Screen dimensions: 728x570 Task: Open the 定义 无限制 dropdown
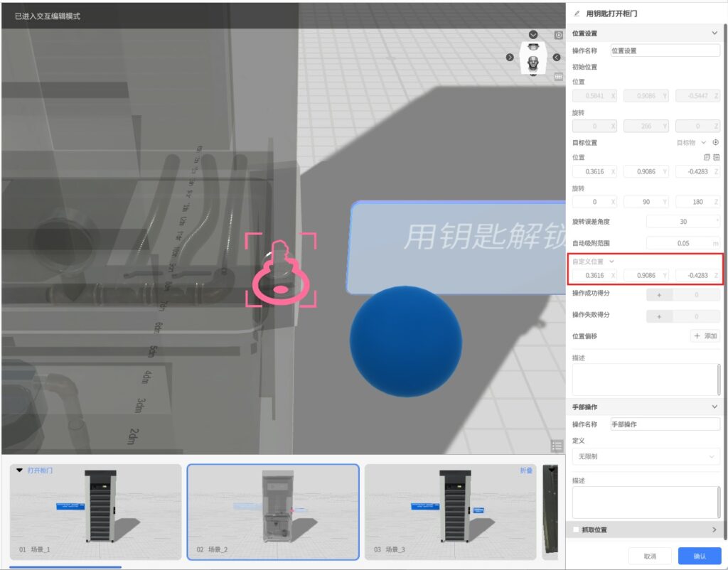coord(646,456)
